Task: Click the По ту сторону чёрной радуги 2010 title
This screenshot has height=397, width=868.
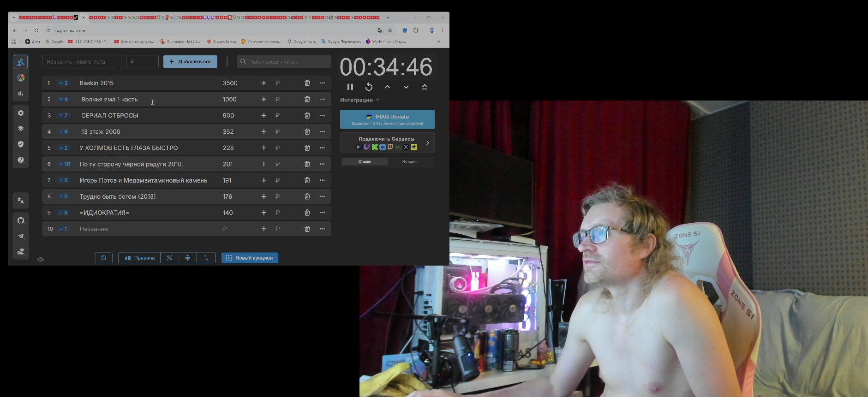Action: point(131,164)
